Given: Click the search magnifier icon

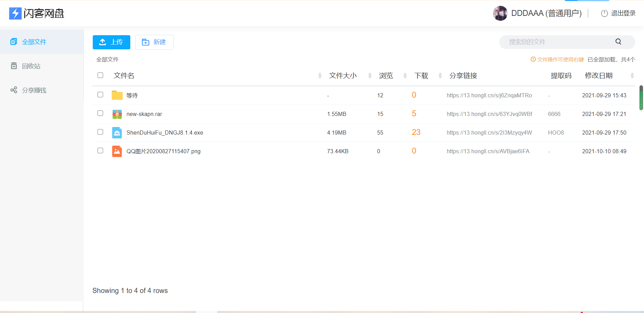Looking at the screenshot, I should [618, 42].
